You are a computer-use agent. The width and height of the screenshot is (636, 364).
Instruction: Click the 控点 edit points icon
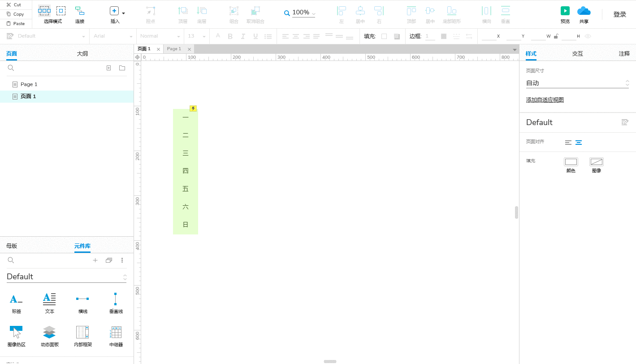pos(151,11)
